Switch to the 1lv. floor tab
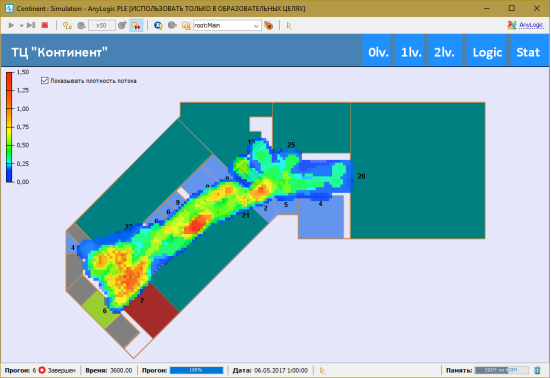This screenshot has width=551, height=378. [x=411, y=52]
